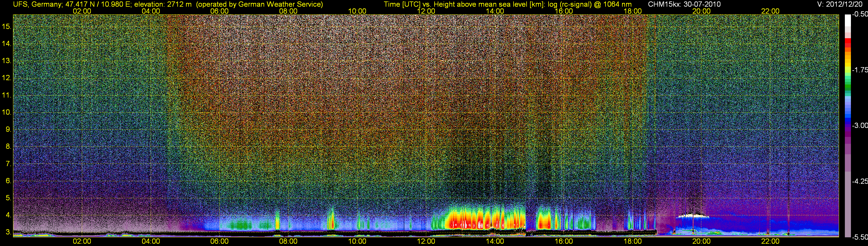Click the 16:00 tick on bottom time axis
This screenshot has height=246, width=868.
(564, 241)
